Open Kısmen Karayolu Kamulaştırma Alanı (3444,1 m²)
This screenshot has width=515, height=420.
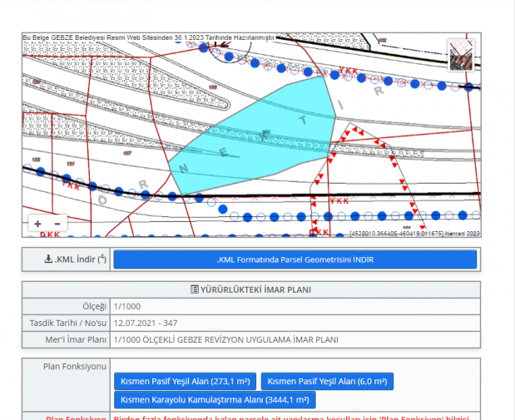215,400
